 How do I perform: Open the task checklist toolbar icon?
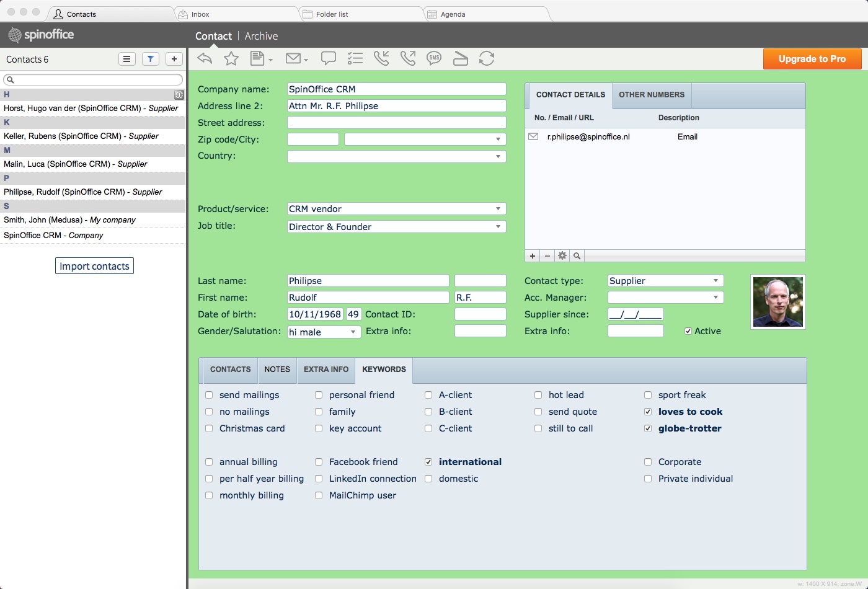click(x=355, y=58)
